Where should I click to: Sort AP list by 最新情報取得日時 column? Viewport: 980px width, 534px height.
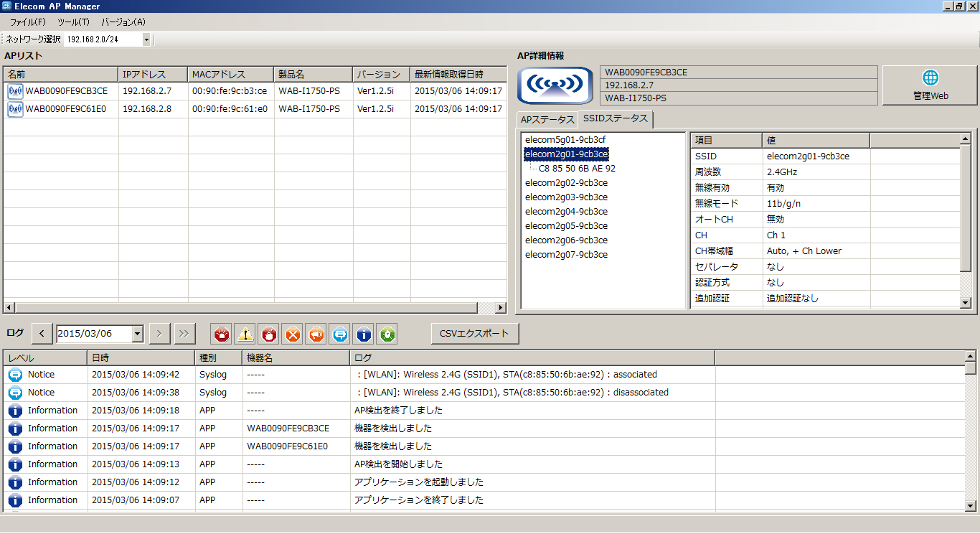458,75
